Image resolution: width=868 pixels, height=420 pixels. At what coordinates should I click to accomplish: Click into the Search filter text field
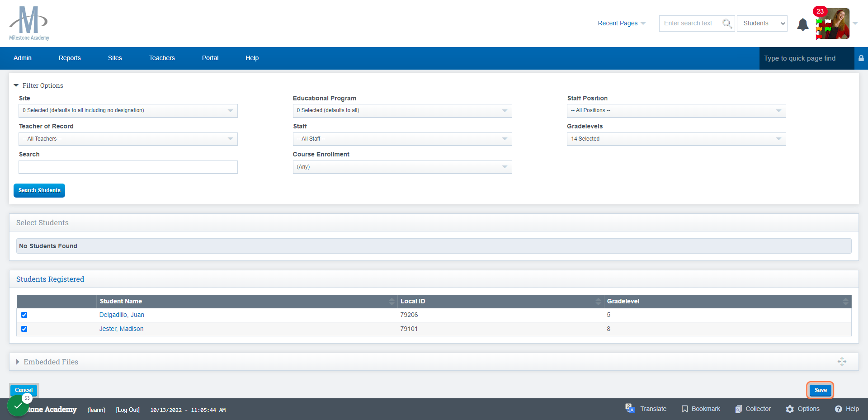tap(128, 167)
